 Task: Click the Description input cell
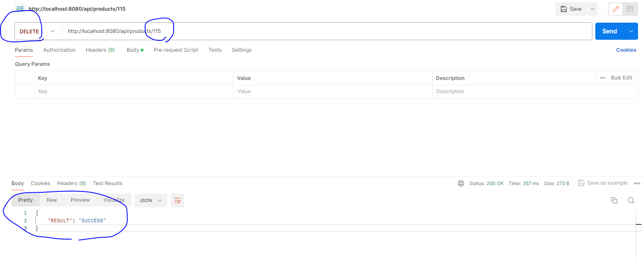pos(535,91)
